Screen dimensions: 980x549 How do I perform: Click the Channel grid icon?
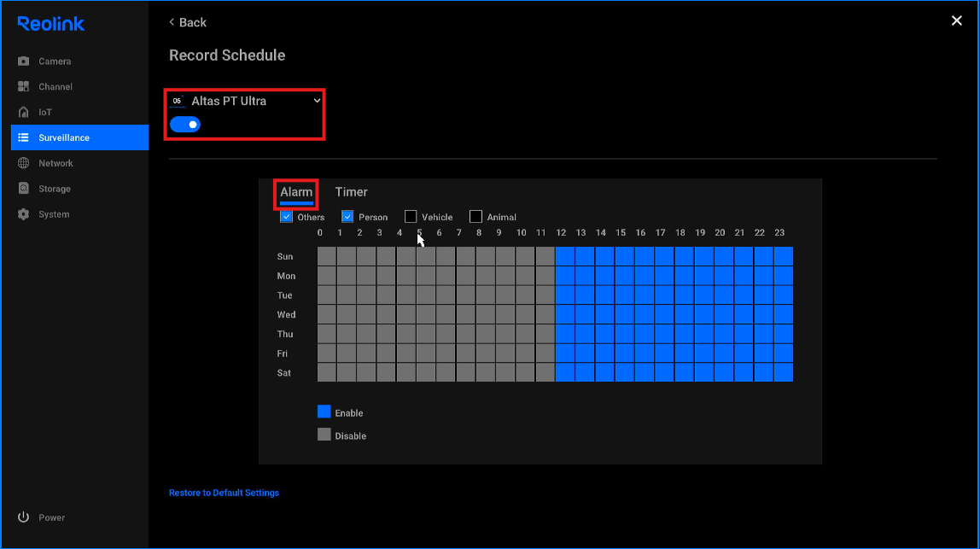24,87
